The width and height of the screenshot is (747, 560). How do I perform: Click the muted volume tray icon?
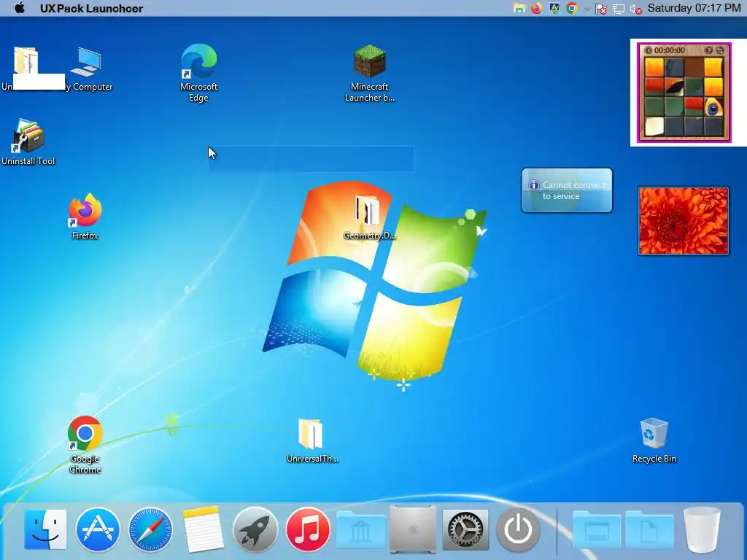(635, 9)
